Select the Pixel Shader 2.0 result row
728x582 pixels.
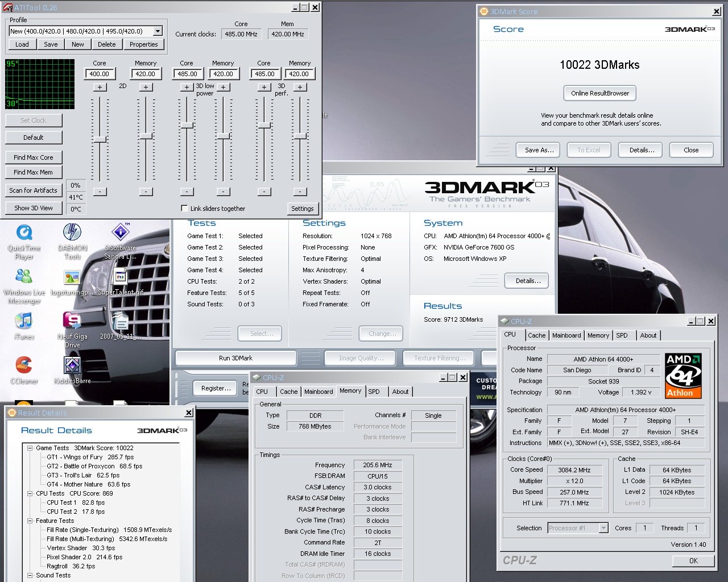point(85,557)
